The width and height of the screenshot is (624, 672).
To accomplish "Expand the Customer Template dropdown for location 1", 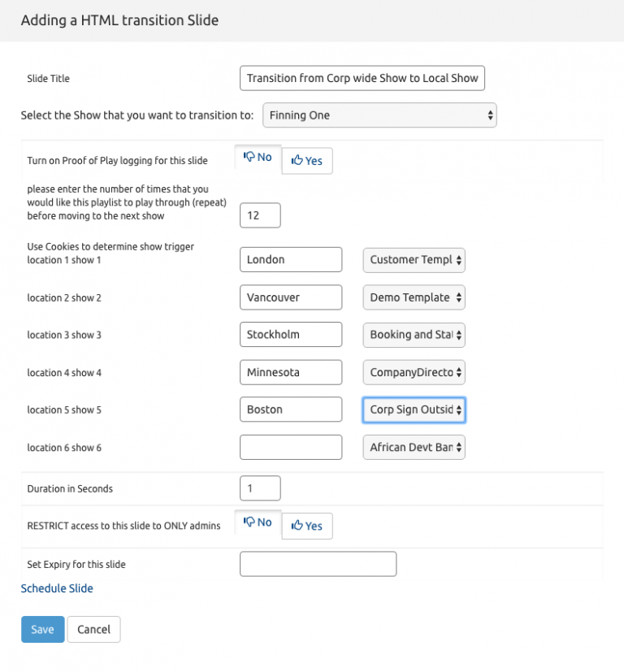I will [414, 260].
